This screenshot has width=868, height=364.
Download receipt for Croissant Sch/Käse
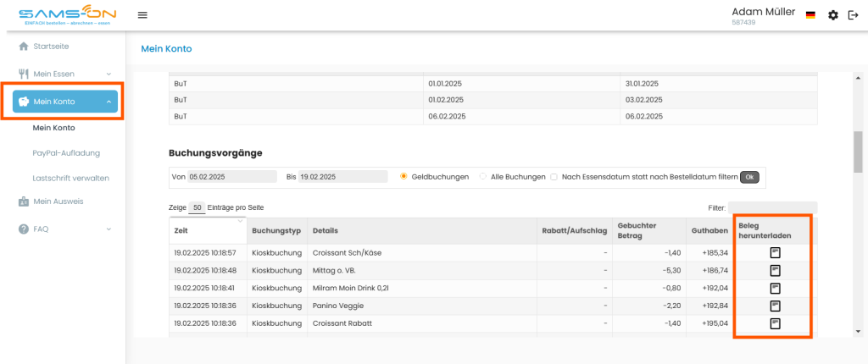[x=776, y=253]
